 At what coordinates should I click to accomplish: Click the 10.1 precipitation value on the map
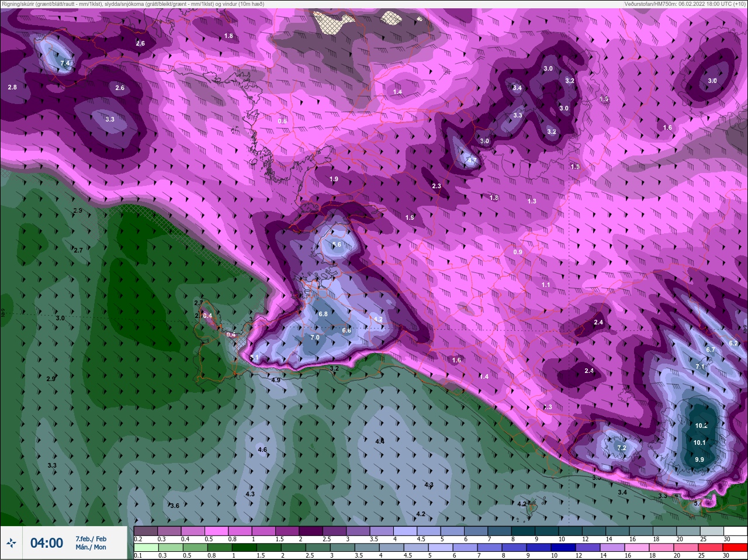pos(699,443)
